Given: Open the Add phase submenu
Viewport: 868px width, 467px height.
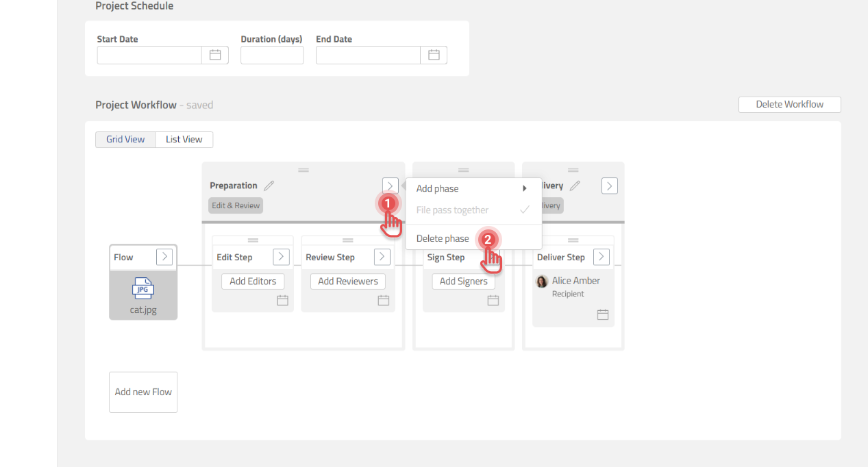Looking at the screenshot, I should click(x=473, y=188).
